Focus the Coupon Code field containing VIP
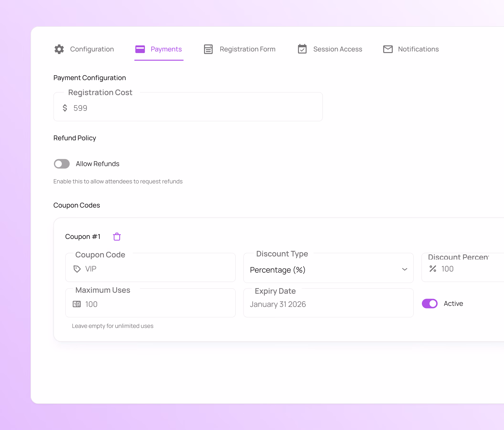 150,268
